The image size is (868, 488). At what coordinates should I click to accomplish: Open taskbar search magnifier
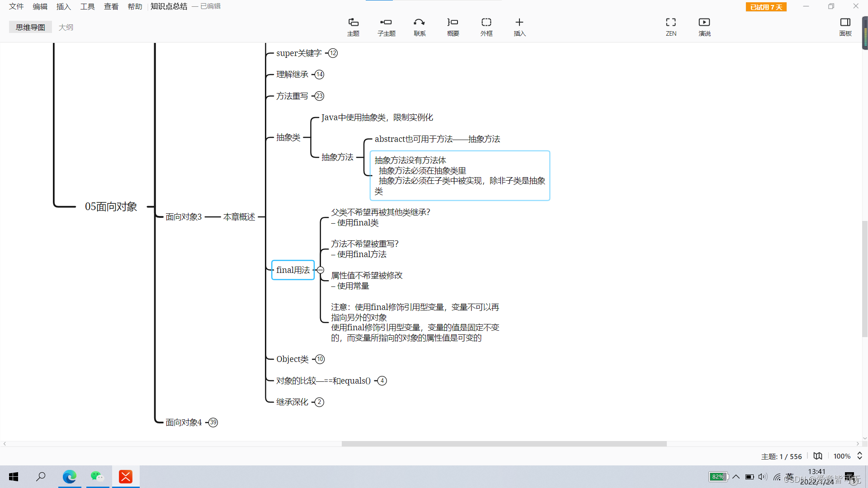41,477
